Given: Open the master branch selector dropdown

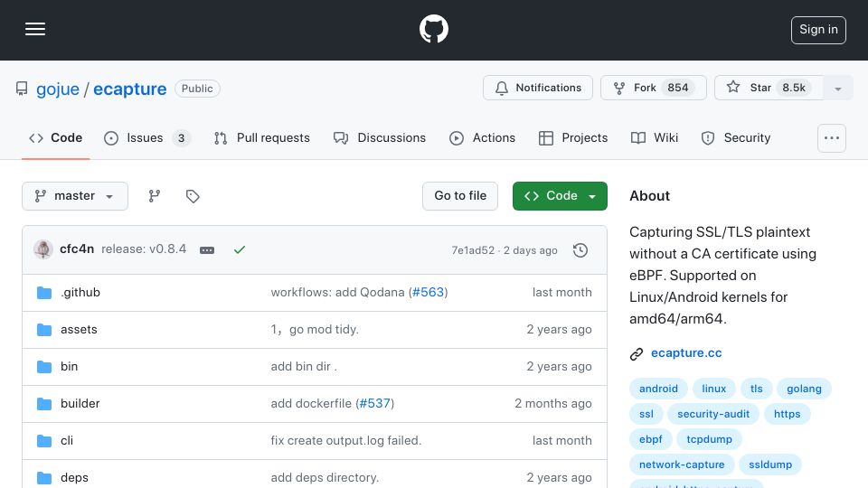Looking at the screenshot, I should pyautogui.click(x=75, y=196).
